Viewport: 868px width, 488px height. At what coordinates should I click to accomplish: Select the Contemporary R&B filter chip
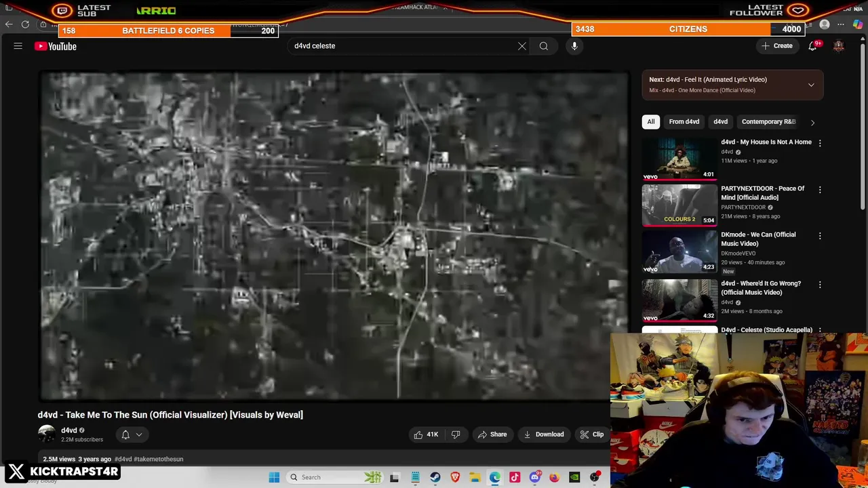(768, 122)
